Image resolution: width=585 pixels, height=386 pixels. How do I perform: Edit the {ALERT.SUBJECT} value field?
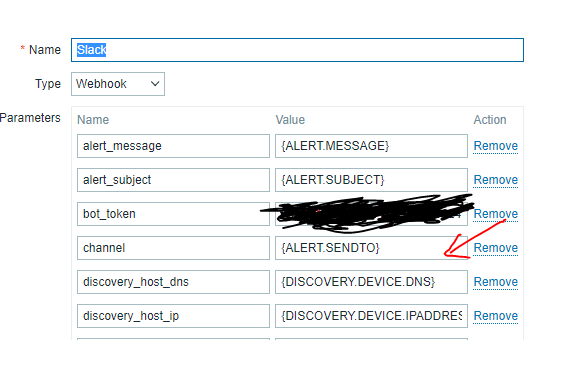[371, 180]
